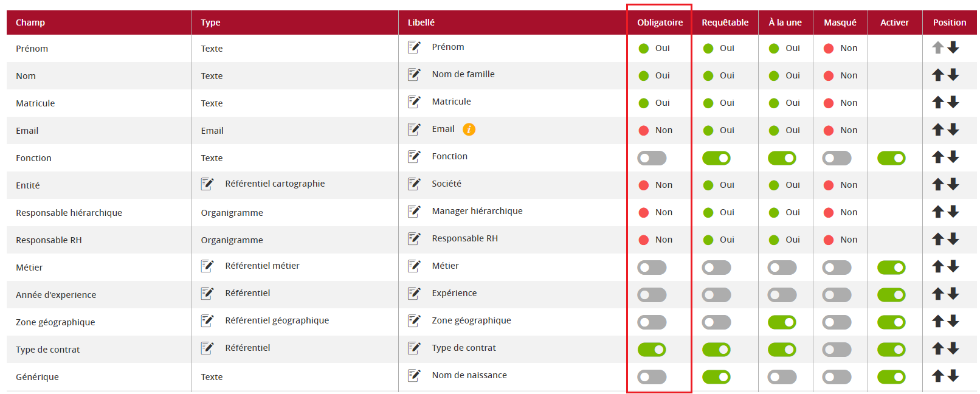Viewport: 980px width, 394px height.
Task: Click the Champ column header
Action: click(30, 22)
